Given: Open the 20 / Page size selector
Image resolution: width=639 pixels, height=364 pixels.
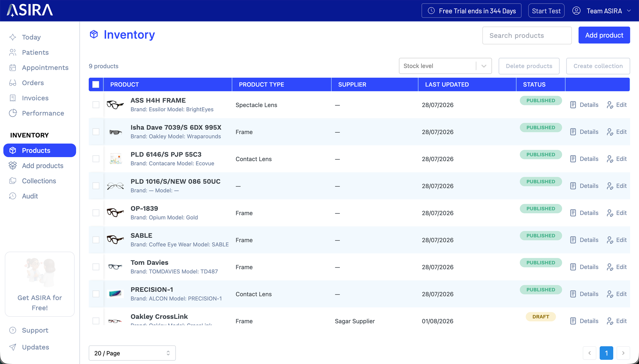Looking at the screenshot, I should coord(132,353).
